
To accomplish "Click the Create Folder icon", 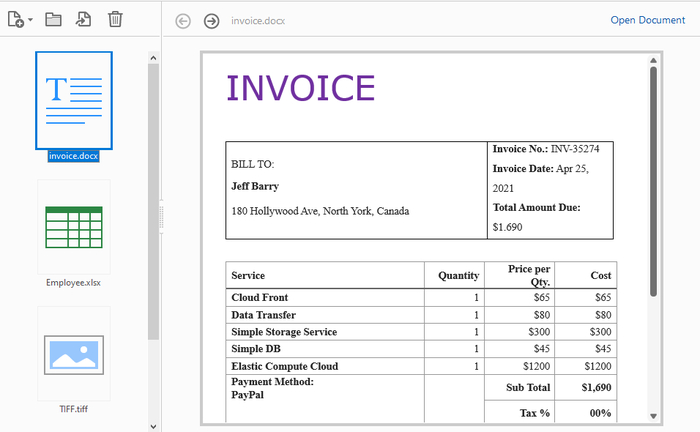I will click(54, 19).
